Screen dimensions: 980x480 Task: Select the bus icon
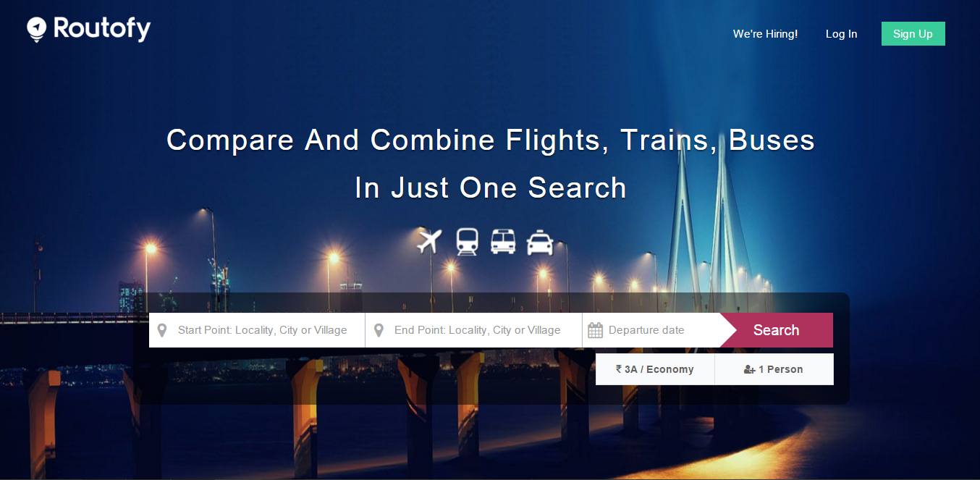[x=503, y=241]
